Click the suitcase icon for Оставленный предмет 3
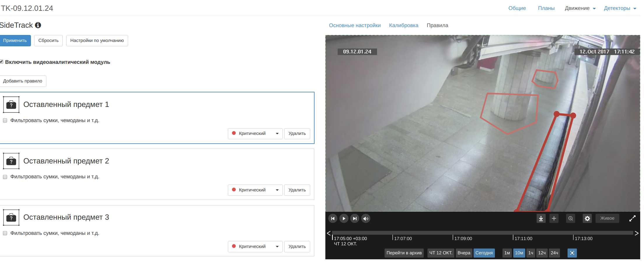Viewport: 644px width, 266px height. (x=11, y=217)
